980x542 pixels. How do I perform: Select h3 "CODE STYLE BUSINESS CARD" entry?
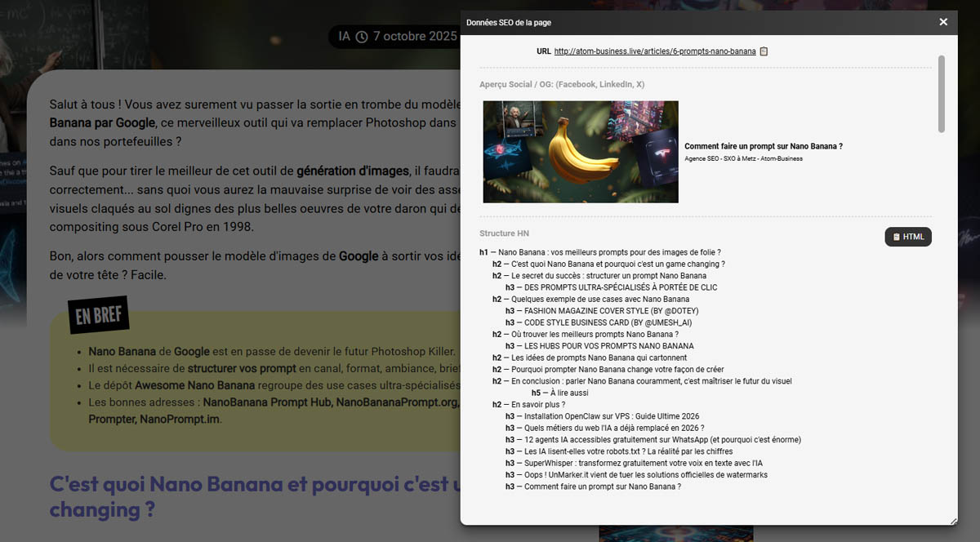(x=606, y=322)
